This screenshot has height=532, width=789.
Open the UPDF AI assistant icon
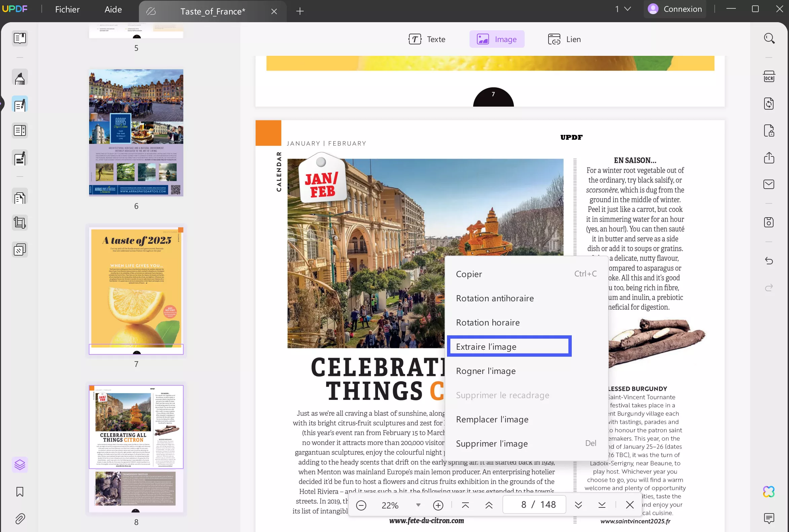(x=768, y=492)
